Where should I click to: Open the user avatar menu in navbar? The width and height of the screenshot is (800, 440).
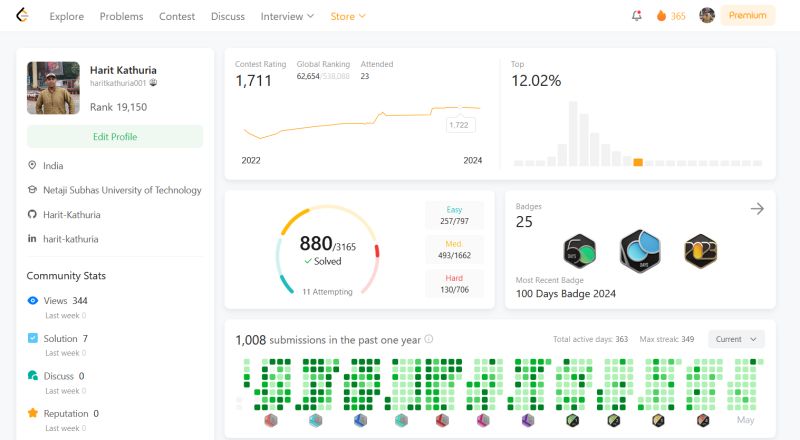point(707,15)
